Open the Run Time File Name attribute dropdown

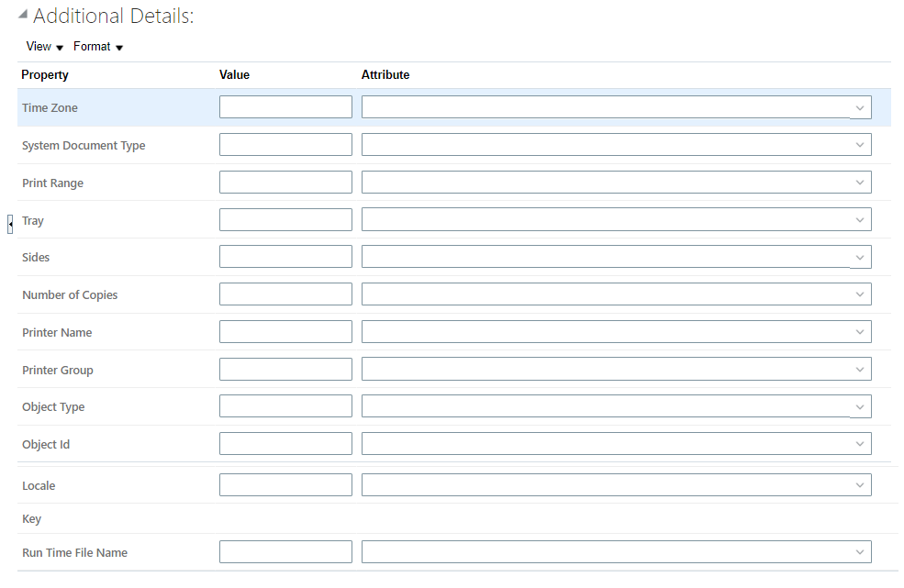(860, 551)
